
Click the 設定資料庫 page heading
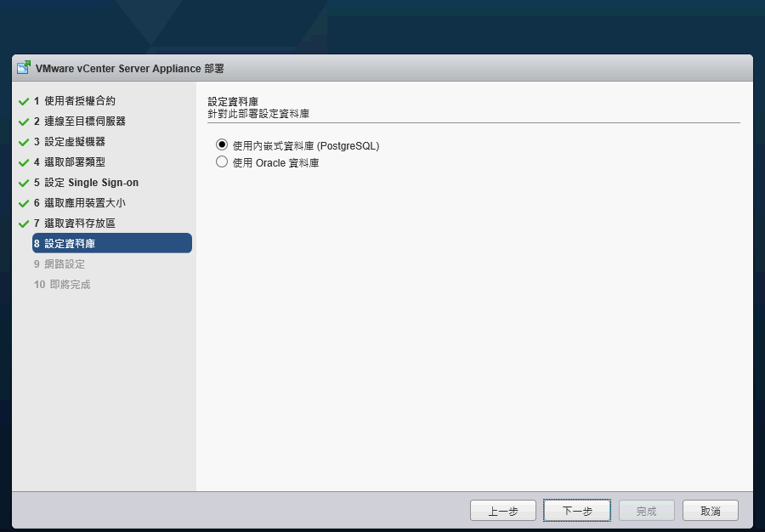[233, 101]
